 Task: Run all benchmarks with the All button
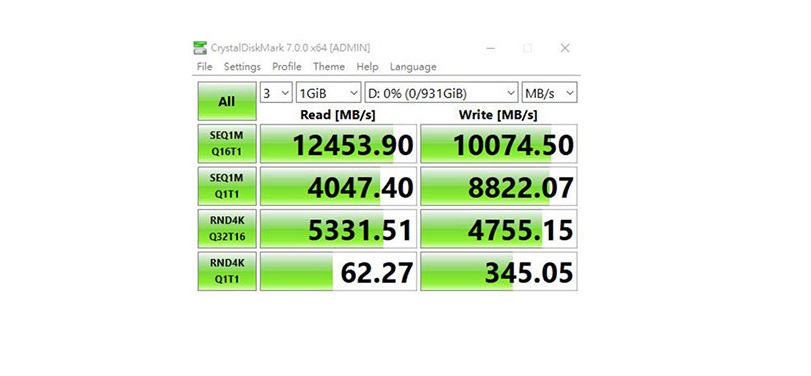tap(227, 101)
